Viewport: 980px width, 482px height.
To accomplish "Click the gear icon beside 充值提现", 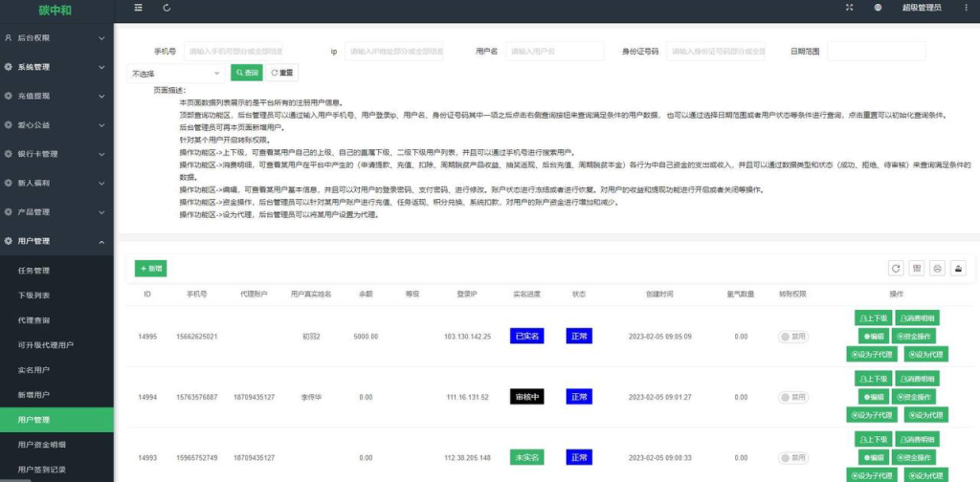I will [x=8, y=97].
